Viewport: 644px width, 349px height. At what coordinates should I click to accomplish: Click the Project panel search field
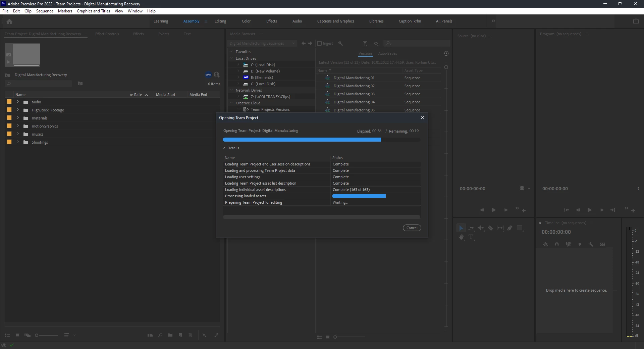42,84
